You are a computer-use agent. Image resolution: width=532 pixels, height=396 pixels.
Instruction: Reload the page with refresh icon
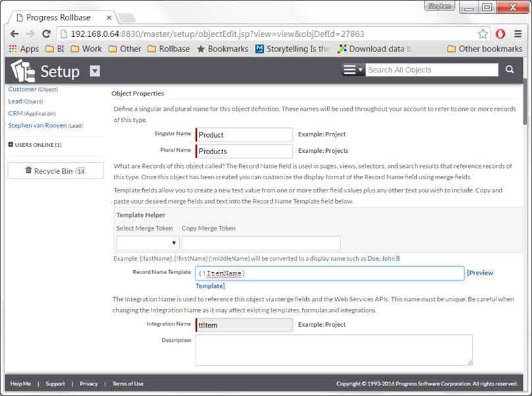pyautogui.click(x=46, y=34)
